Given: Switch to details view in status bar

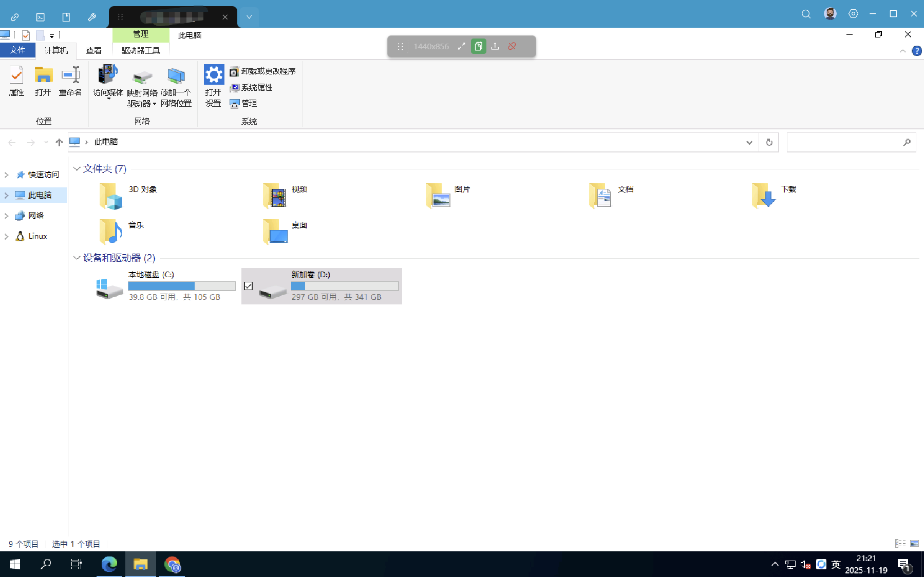Looking at the screenshot, I should click(x=900, y=543).
